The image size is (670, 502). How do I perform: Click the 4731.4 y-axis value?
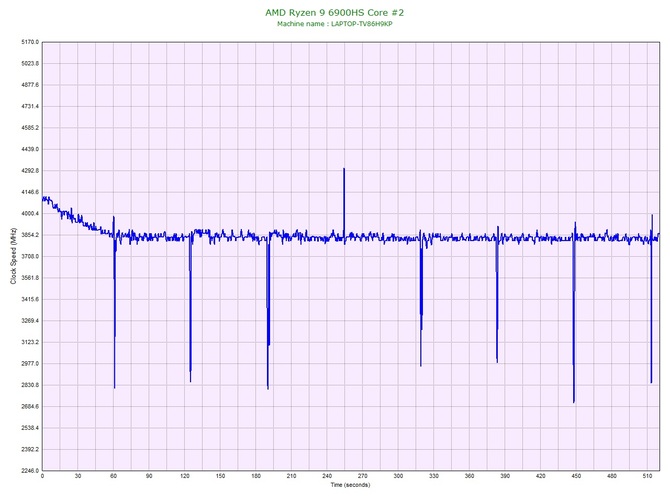tap(30, 106)
